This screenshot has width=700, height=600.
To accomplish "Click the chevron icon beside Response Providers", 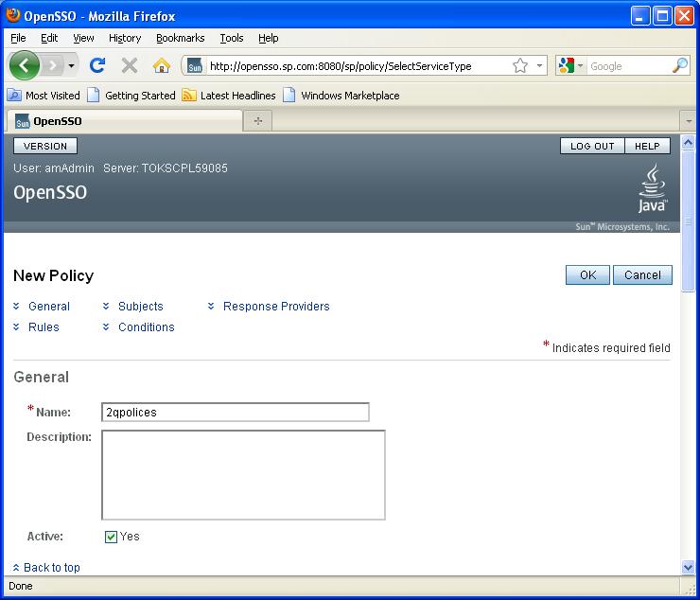I will [x=211, y=306].
